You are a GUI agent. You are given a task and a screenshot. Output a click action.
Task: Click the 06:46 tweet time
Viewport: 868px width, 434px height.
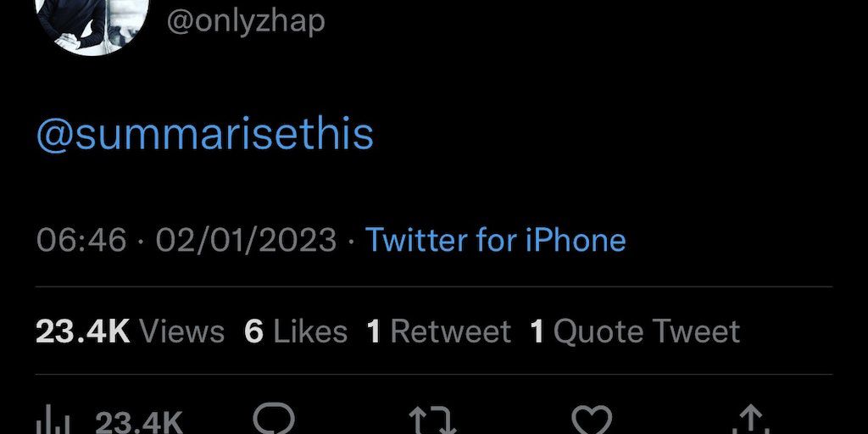(81, 240)
